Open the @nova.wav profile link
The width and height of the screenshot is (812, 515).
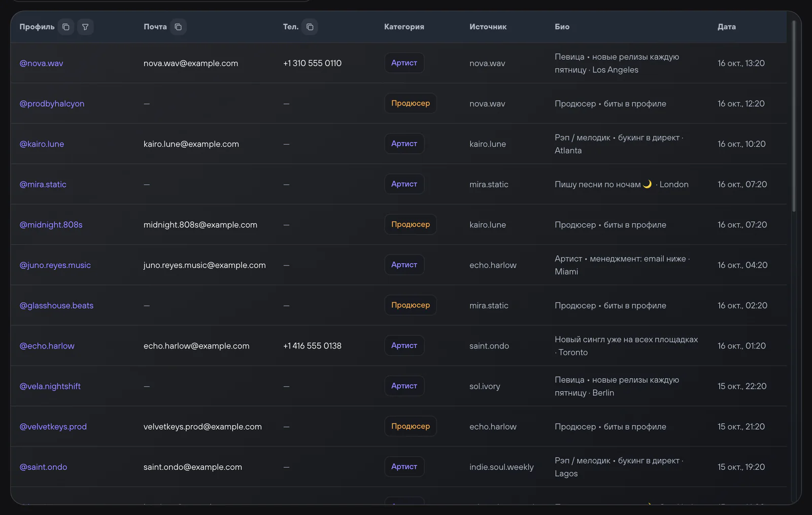point(41,63)
